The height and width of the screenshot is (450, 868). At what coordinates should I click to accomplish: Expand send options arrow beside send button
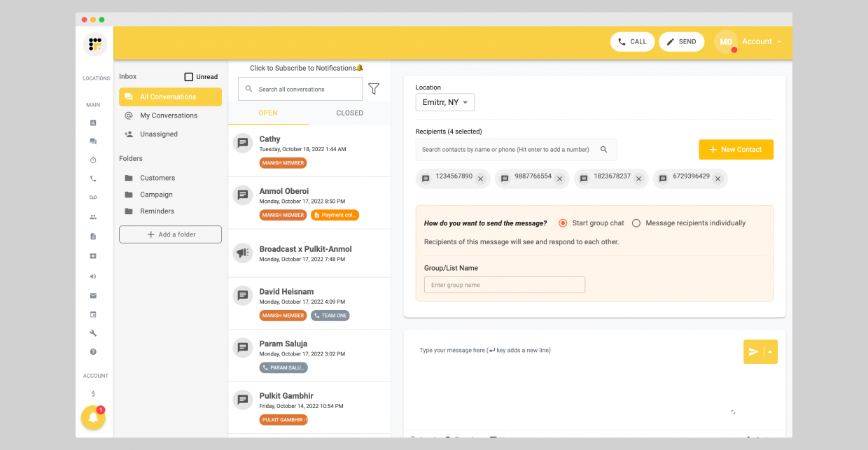(770, 352)
